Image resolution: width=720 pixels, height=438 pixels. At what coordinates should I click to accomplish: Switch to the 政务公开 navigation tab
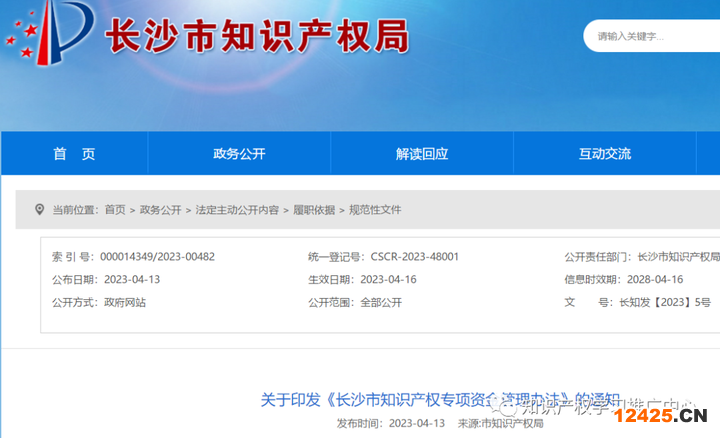(x=239, y=154)
